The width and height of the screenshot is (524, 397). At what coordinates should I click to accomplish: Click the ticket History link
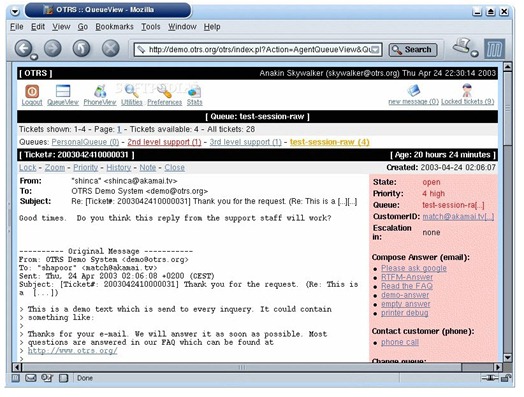point(119,167)
